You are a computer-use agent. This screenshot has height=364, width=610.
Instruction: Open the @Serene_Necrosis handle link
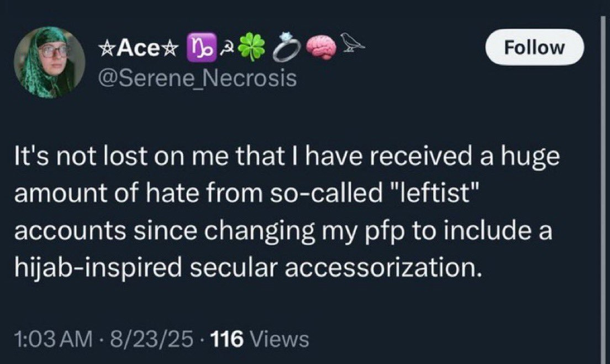click(197, 78)
